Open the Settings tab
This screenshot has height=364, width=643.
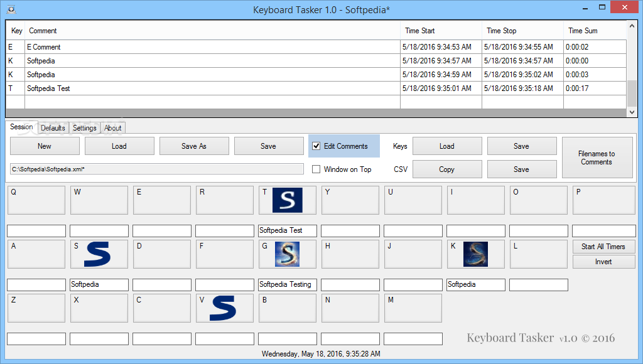(x=85, y=128)
